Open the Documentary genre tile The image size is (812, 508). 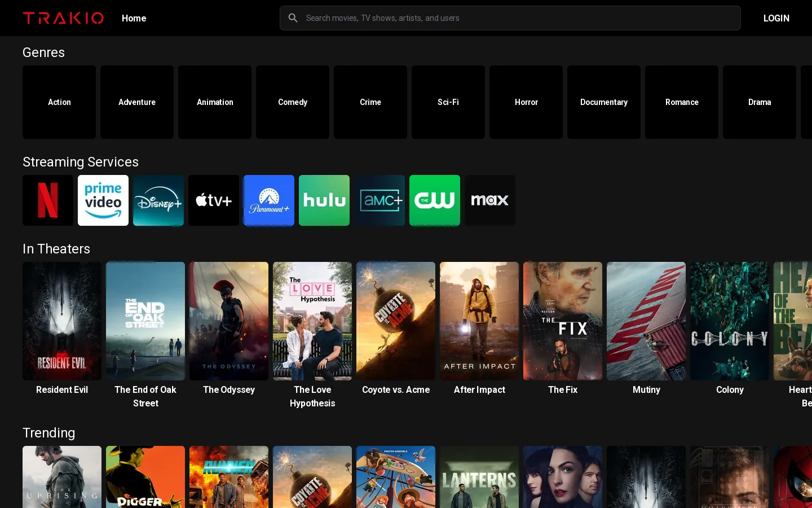[604, 102]
